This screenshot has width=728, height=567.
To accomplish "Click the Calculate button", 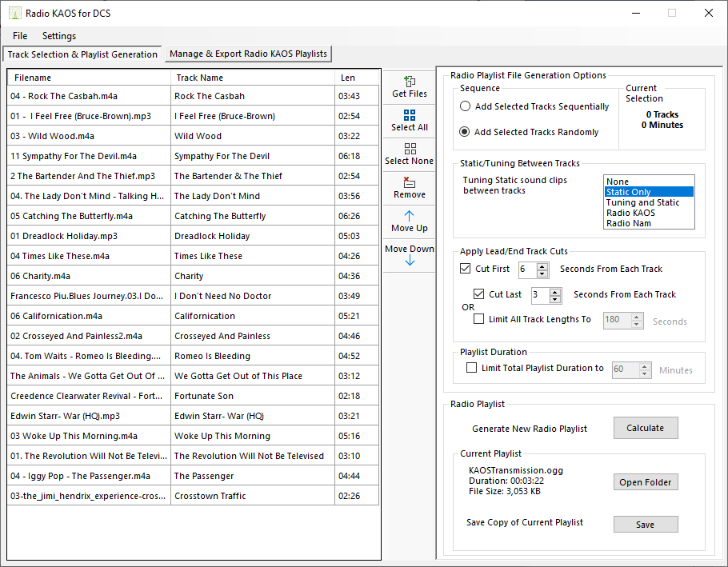I will pos(645,428).
